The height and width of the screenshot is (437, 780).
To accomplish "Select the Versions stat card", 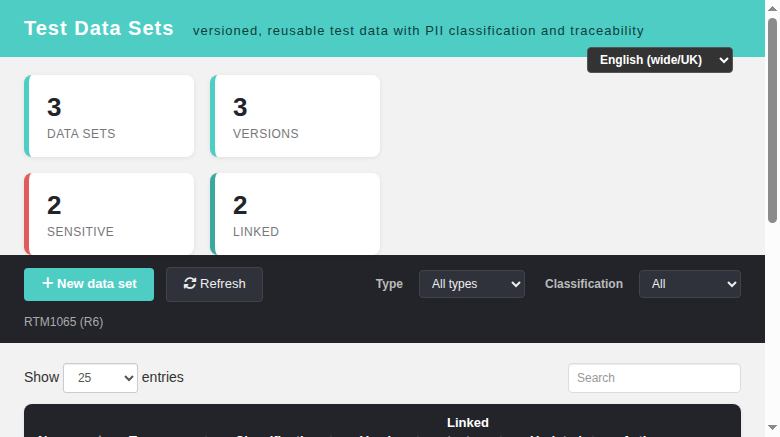I will click(x=295, y=116).
